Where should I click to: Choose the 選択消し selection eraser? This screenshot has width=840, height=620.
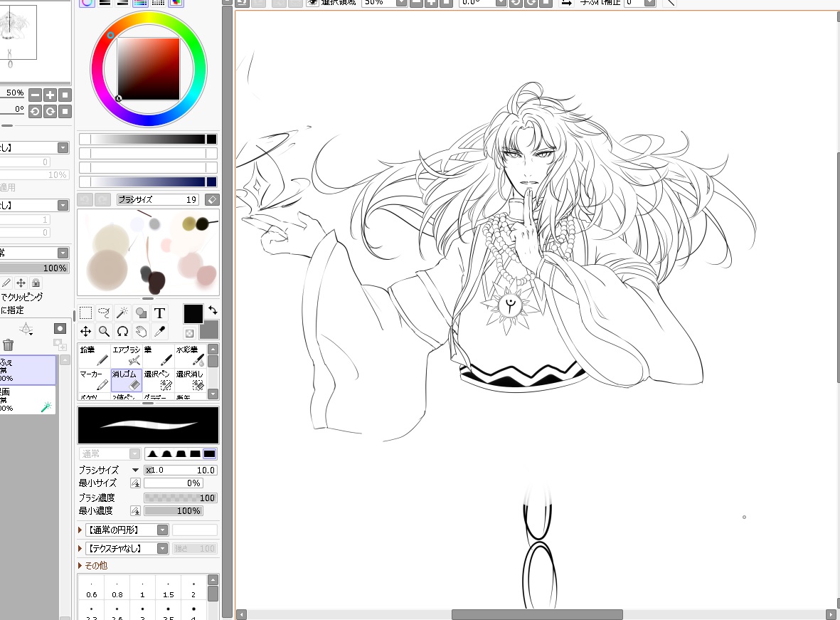190,380
